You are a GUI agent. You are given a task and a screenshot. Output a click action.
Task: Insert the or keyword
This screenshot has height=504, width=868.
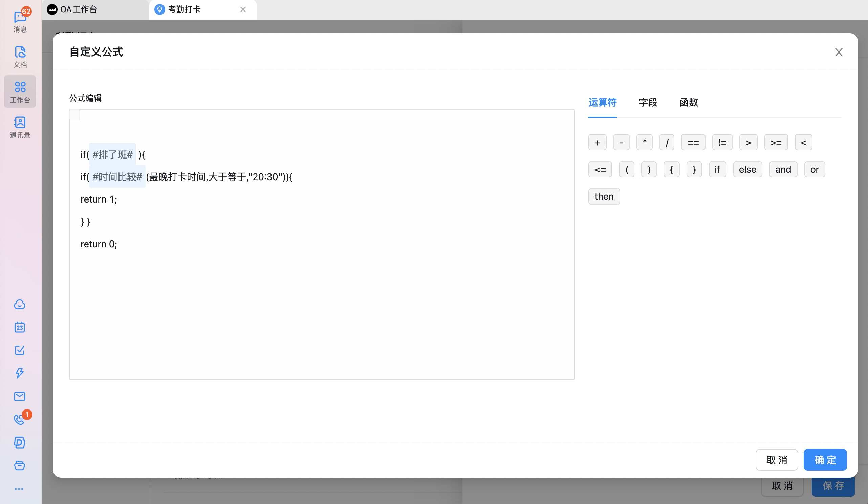click(x=815, y=169)
